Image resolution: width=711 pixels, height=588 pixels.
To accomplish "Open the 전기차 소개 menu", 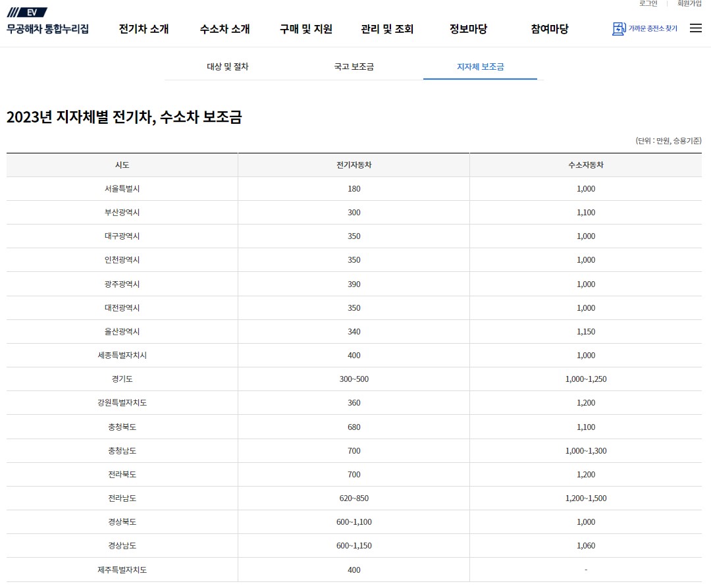I will (x=143, y=28).
